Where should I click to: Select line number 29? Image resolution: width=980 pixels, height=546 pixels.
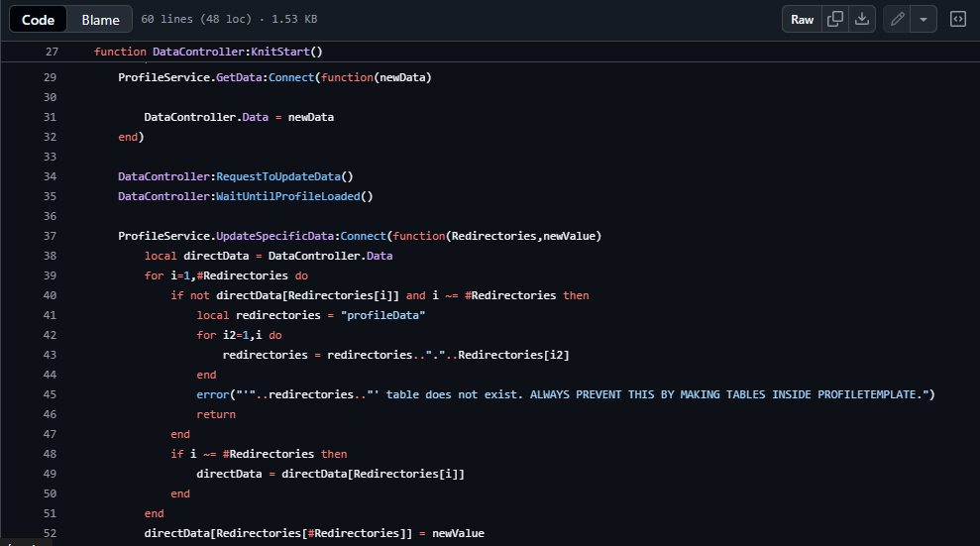point(51,77)
